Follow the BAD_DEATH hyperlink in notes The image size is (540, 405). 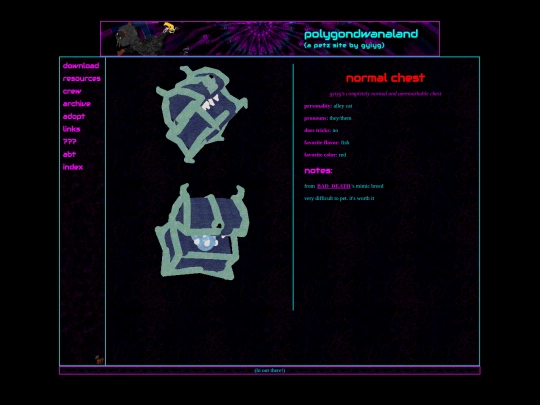point(333,186)
